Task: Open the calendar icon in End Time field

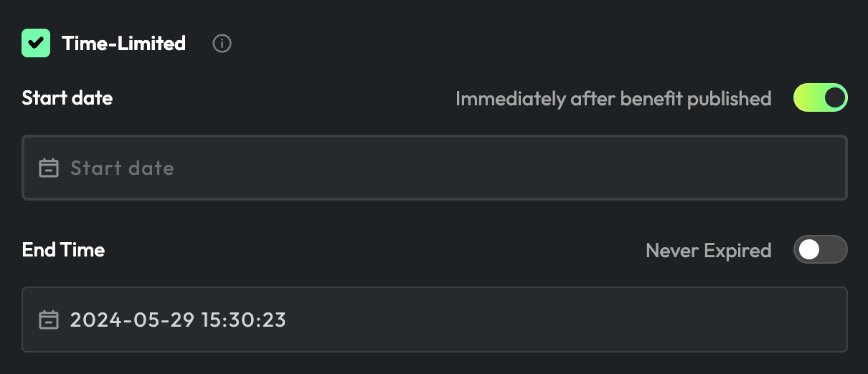Action: pos(49,320)
